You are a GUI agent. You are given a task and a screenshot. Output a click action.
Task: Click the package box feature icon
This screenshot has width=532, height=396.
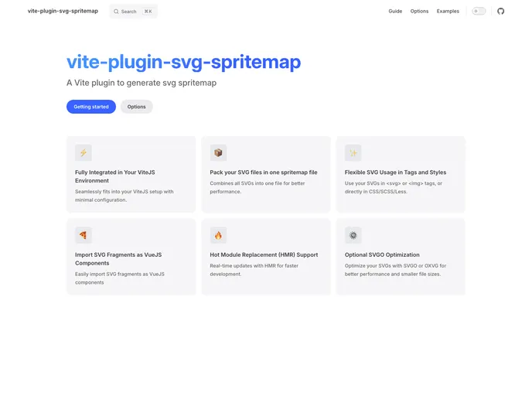218,152
